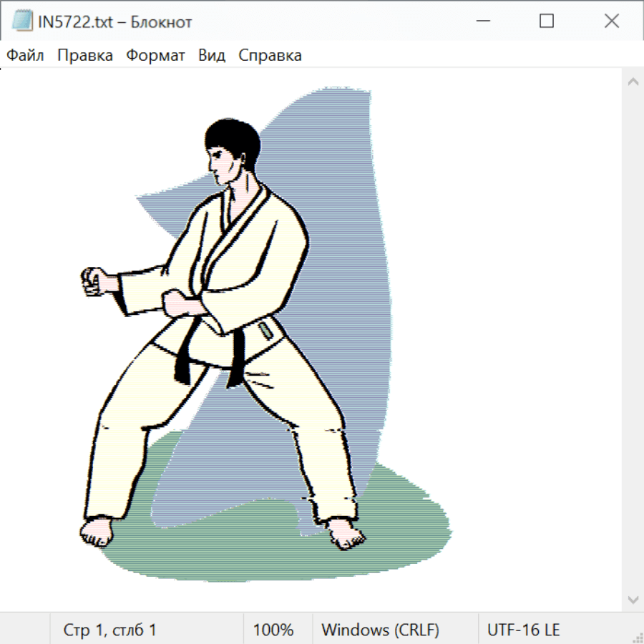Click the Notepad icon in title bar
The width and height of the screenshot is (644, 644).
pyautogui.click(x=21, y=21)
